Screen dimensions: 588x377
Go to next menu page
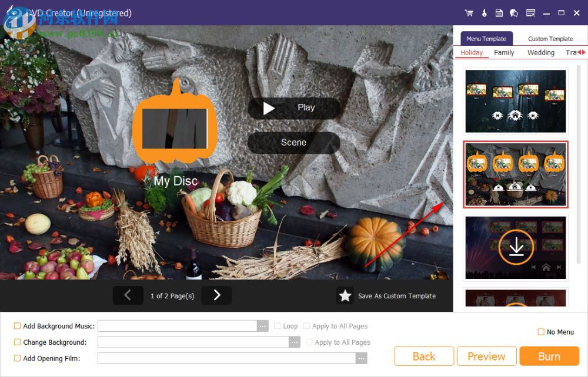(216, 295)
